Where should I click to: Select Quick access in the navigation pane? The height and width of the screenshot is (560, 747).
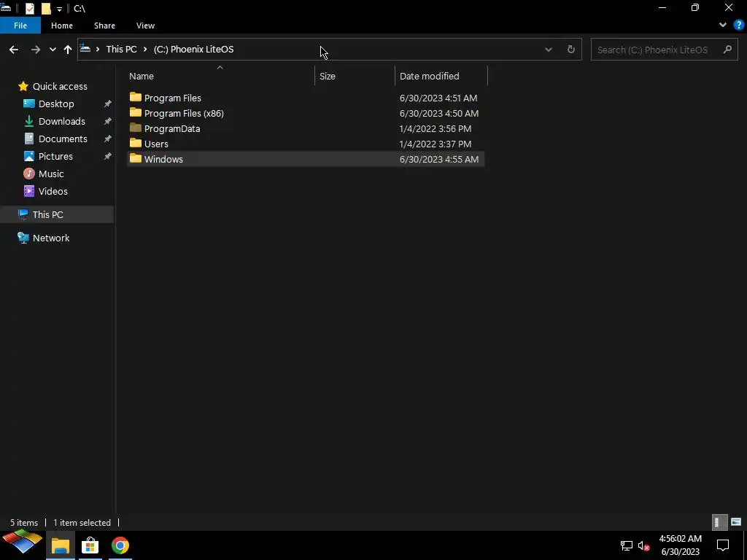pos(60,86)
